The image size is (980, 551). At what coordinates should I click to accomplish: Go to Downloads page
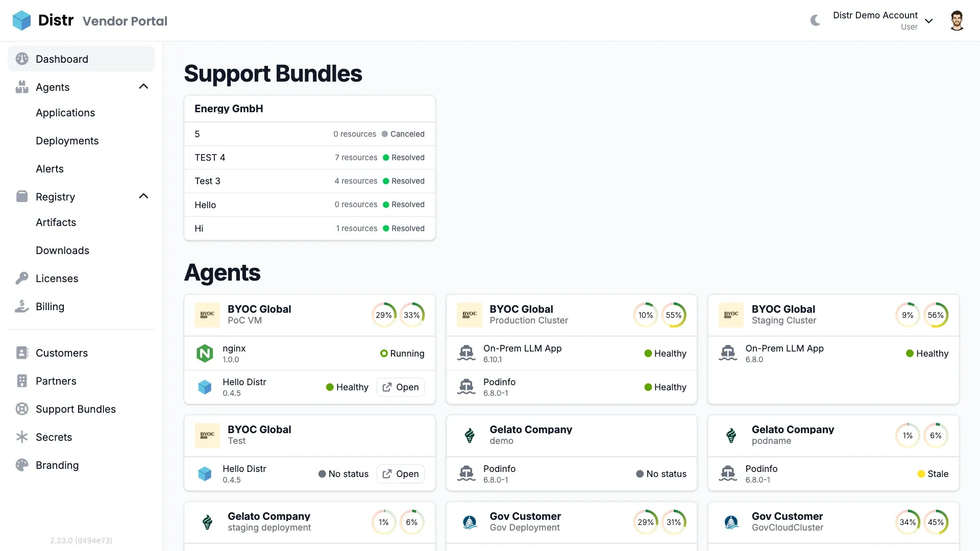pos(62,251)
